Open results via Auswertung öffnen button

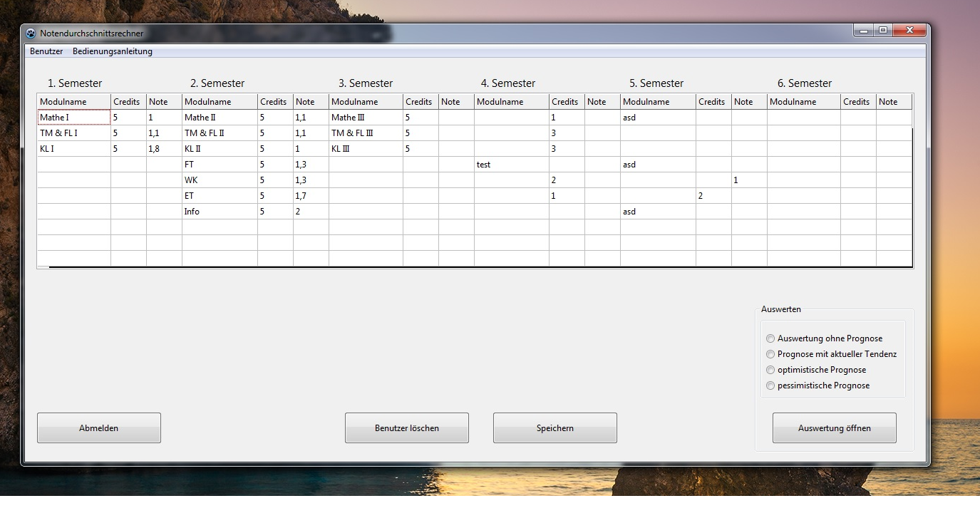835,428
